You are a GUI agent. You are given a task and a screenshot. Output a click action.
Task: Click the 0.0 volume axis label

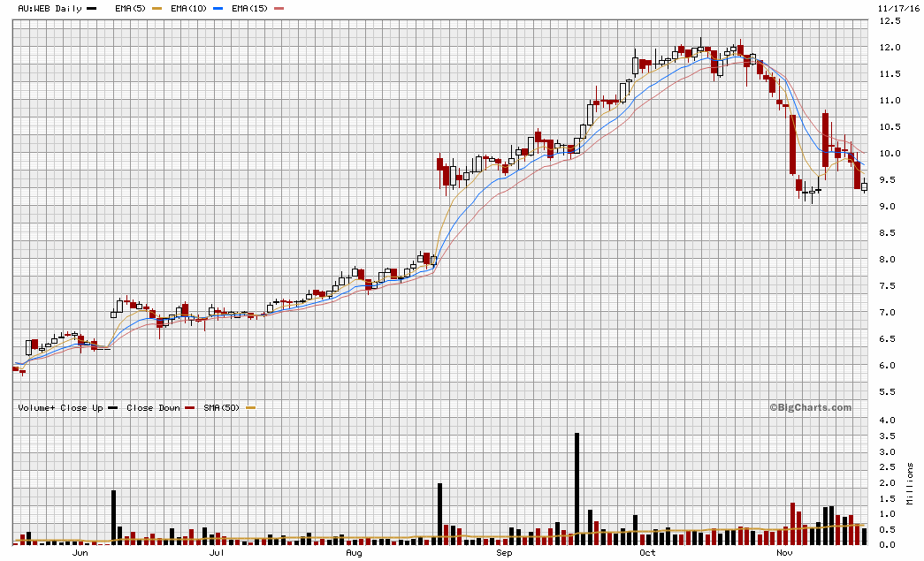coord(888,544)
